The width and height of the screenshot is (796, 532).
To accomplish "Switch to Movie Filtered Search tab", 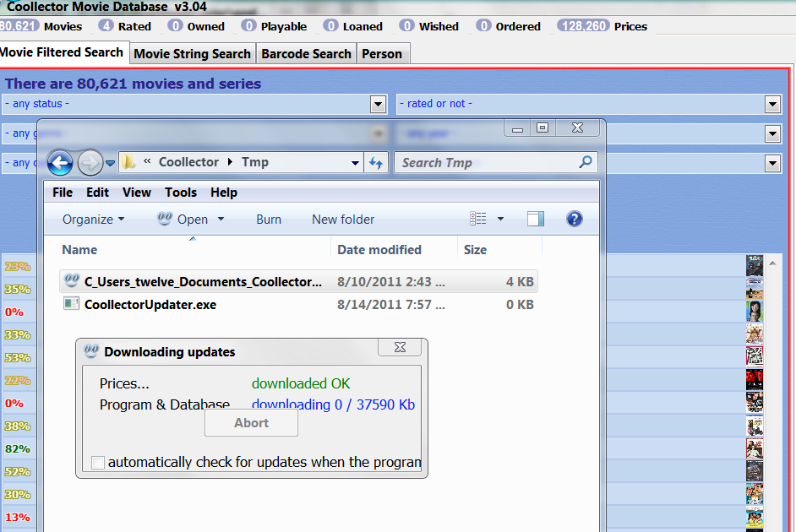I will click(63, 52).
